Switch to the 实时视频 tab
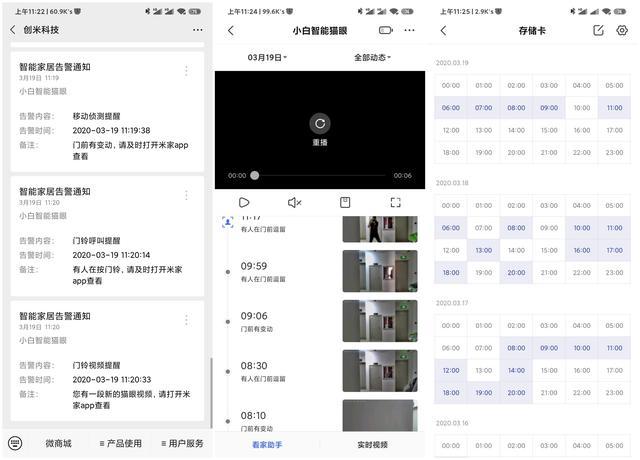 tap(373, 444)
